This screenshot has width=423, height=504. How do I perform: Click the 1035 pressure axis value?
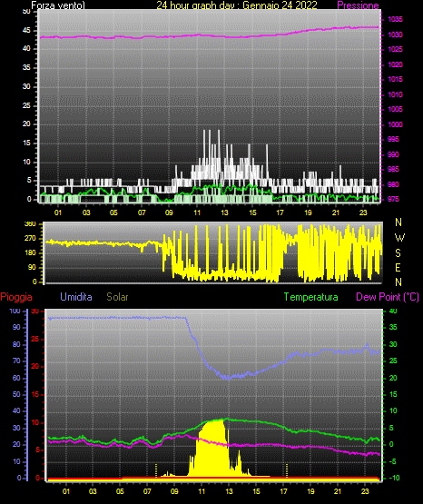pyautogui.click(x=395, y=20)
